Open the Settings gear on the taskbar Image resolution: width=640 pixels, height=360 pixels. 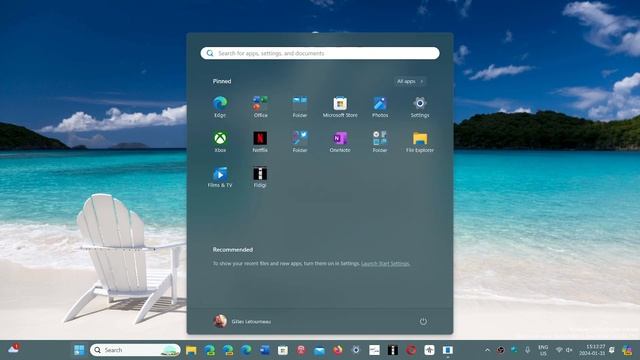[356, 350]
